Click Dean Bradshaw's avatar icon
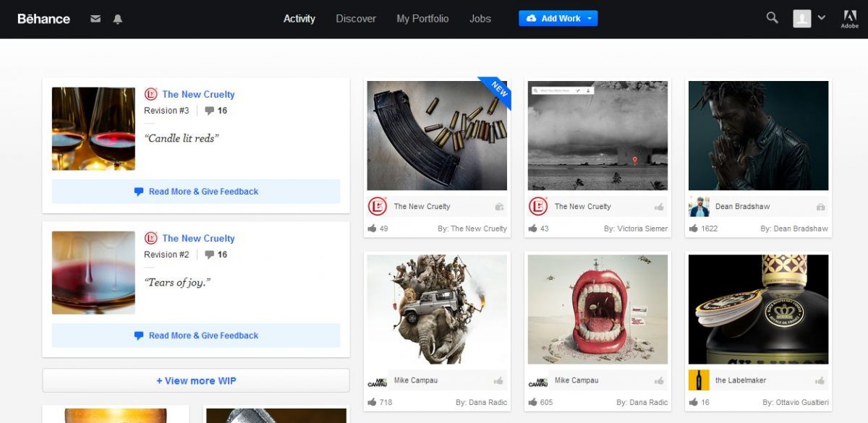 [699, 206]
